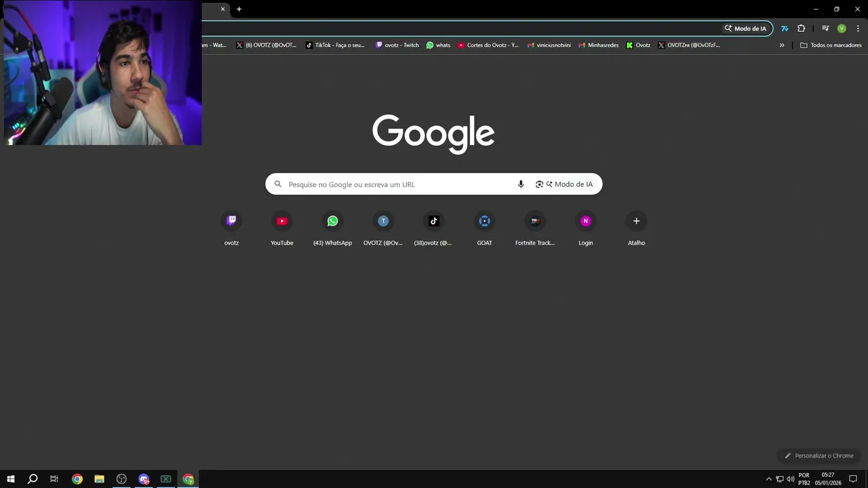The image size is (868, 488).
Task: Open Discord icon on taskbar
Action: click(144, 479)
